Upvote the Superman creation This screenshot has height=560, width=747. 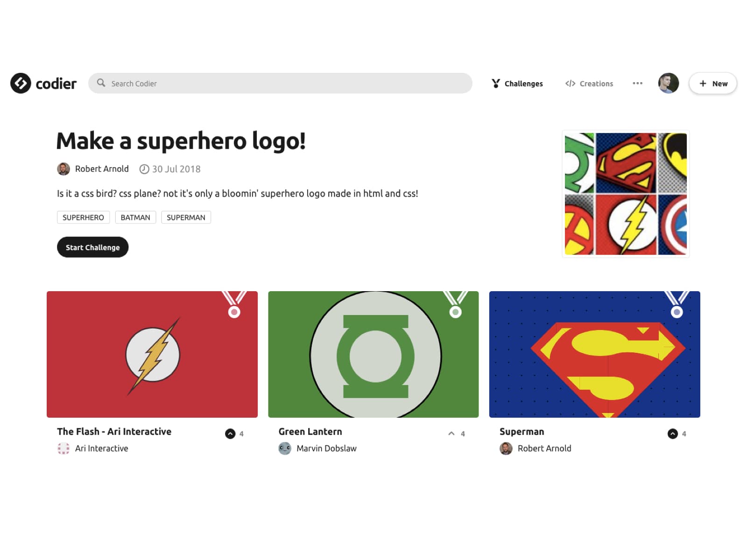[x=672, y=434]
